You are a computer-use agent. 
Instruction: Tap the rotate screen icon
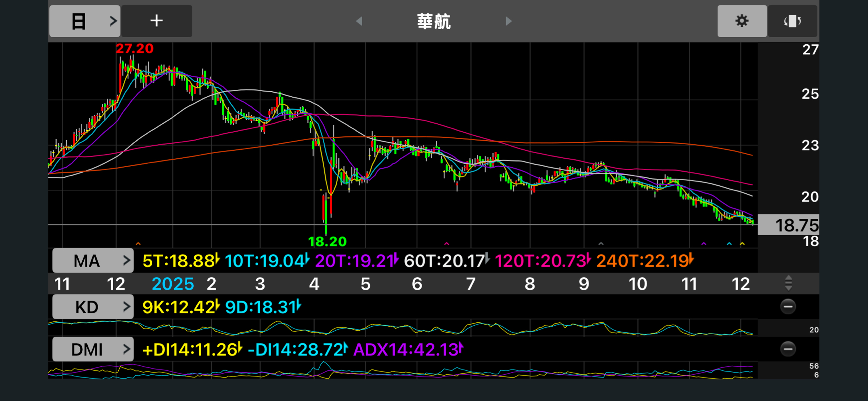792,21
